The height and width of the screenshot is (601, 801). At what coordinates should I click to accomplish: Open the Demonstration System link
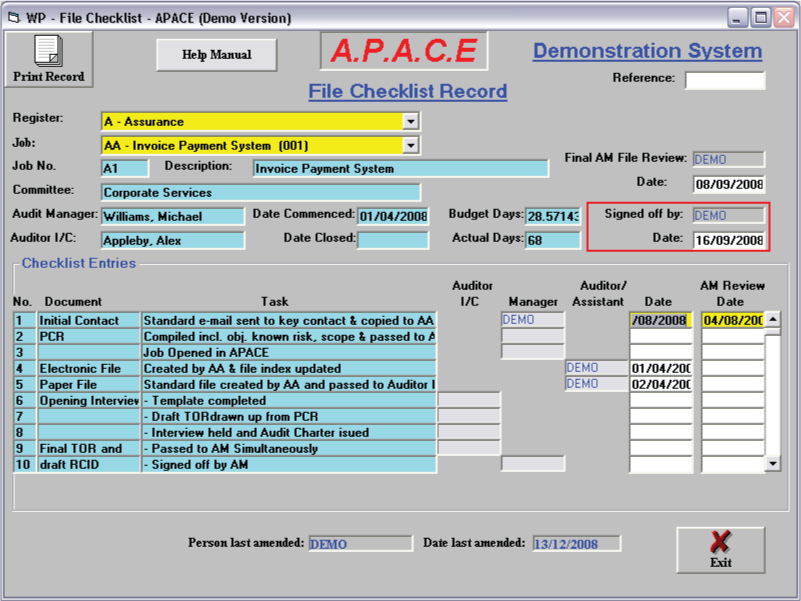647,51
